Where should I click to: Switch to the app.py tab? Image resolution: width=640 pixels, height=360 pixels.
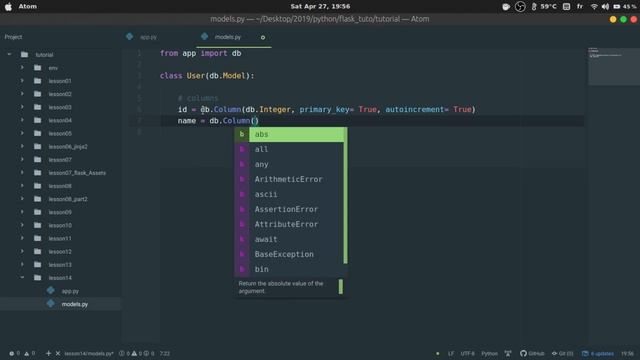148,37
